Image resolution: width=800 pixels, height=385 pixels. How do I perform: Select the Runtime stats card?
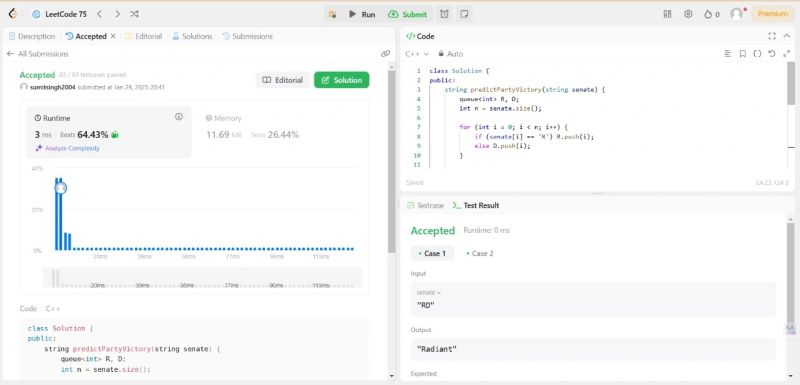(x=109, y=132)
